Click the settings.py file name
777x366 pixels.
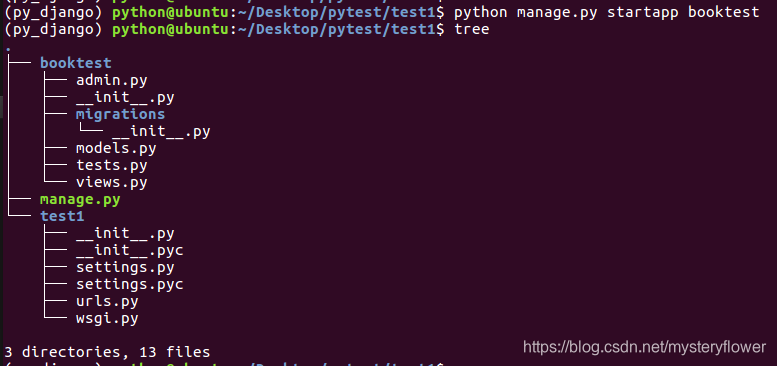tap(125, 267)
